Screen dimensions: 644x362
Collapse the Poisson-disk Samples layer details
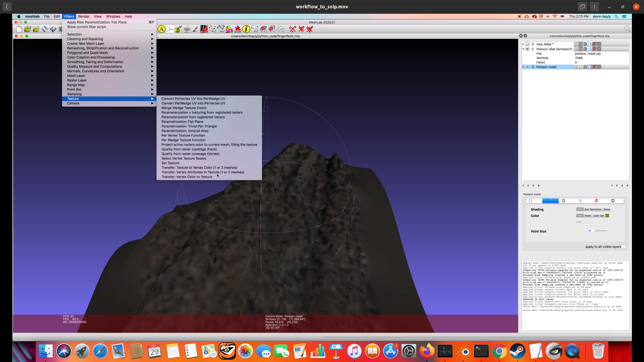[523, 49]
